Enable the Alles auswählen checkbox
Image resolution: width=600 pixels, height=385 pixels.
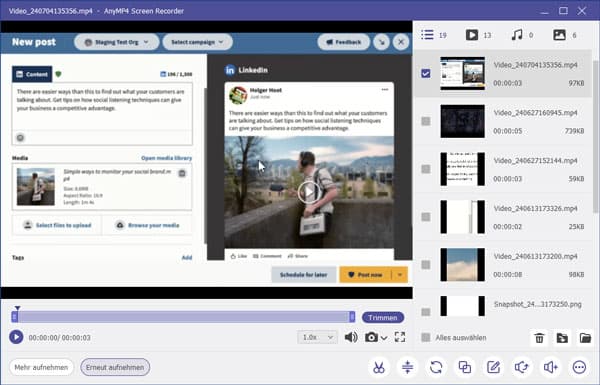pos(426,338)
